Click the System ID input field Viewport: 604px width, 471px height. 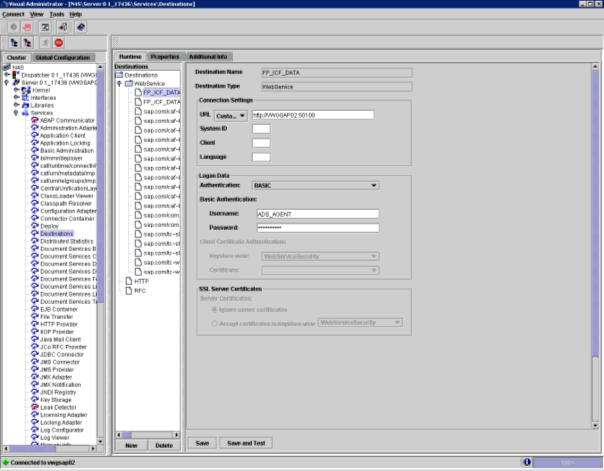(261, 129)
